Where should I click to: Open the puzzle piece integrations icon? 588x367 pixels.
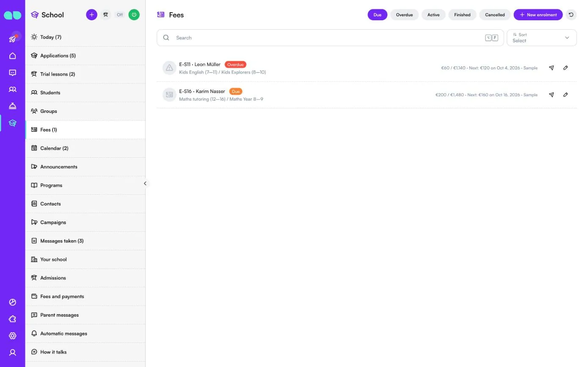[x=13, y=319]
